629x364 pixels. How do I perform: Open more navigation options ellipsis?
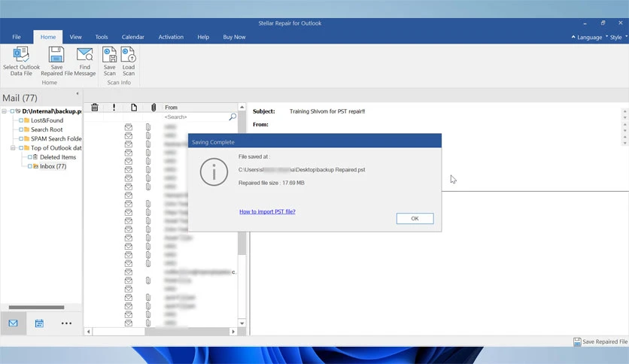point(67,323)
